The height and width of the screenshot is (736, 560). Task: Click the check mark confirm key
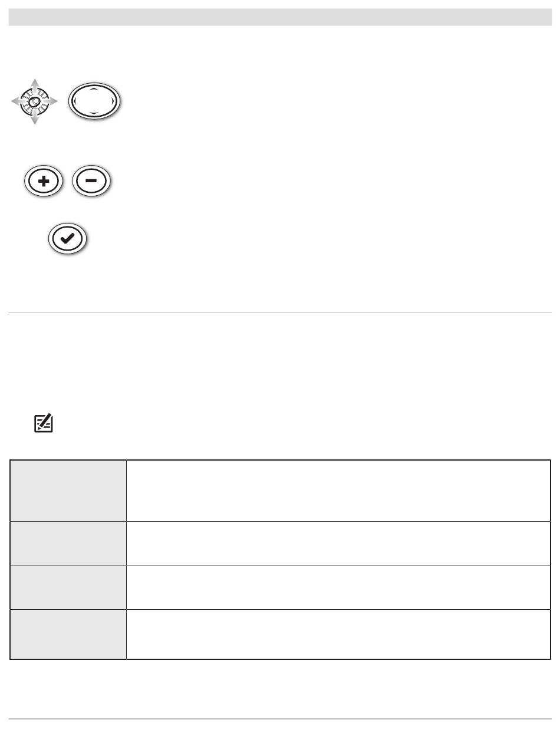point(67,239)
